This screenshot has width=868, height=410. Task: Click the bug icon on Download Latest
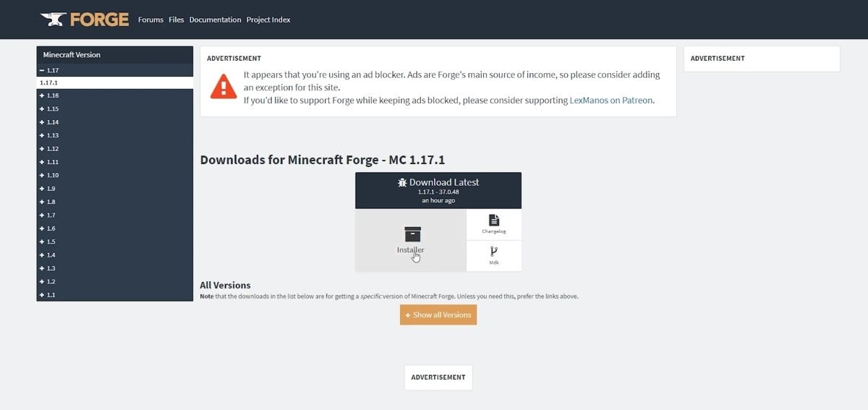402,183
